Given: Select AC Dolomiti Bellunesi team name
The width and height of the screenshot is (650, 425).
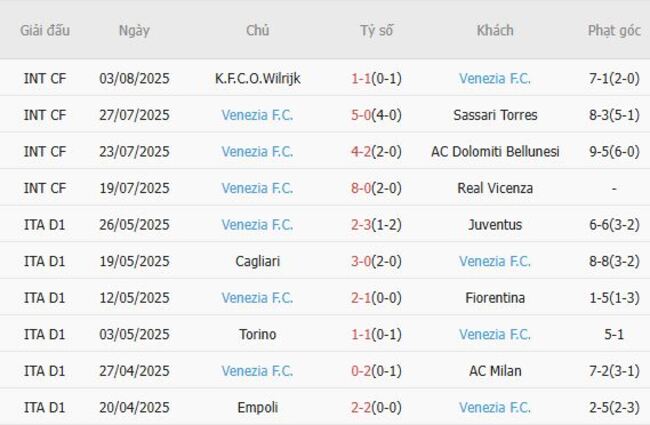Looking at the screenshot, I should [x=495, y=152].
